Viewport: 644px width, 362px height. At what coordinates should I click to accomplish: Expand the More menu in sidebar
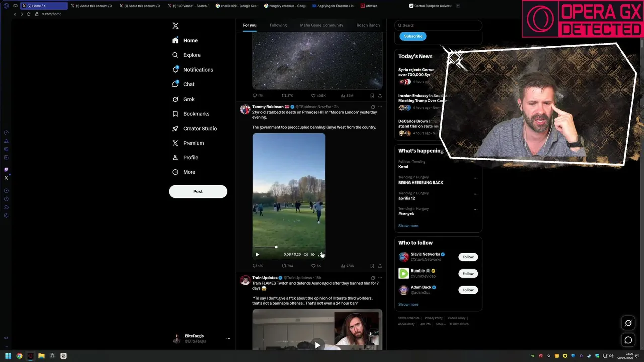coord(184,172)
